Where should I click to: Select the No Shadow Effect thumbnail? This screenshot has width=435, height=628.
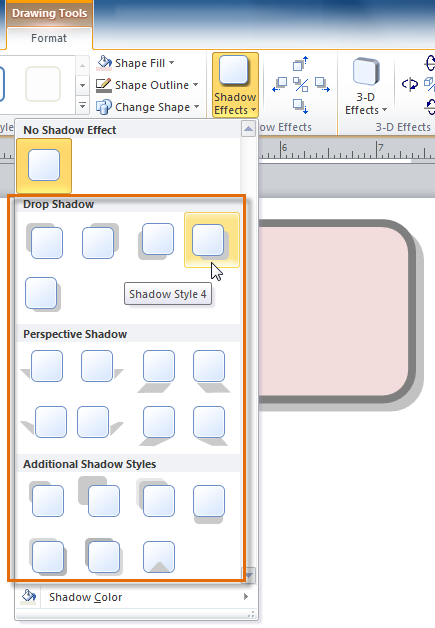(44, 165)
